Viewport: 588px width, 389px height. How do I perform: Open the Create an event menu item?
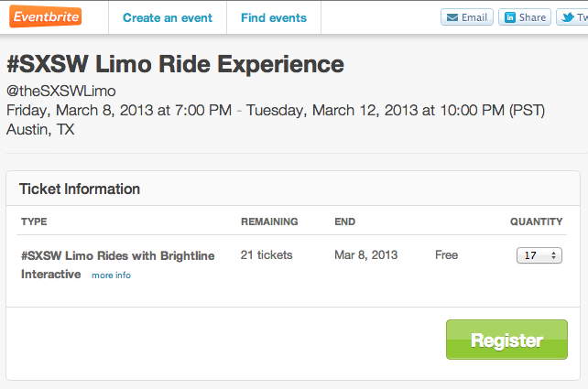point(168,17)
